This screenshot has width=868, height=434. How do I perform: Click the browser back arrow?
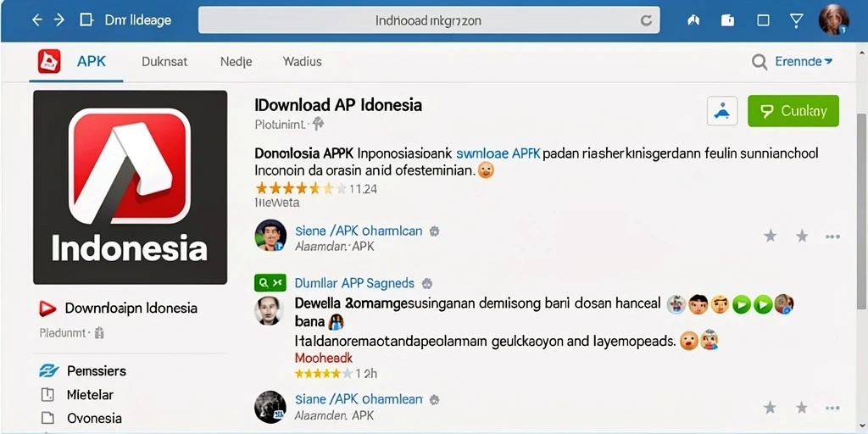point(37,20)
